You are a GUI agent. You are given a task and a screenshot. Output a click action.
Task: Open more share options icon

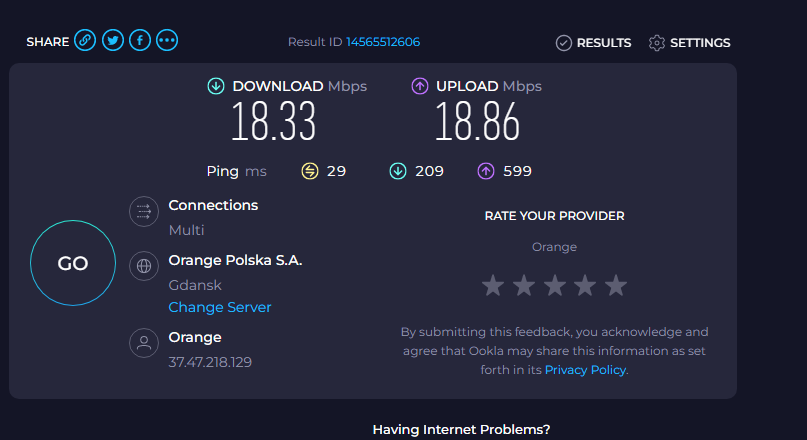[167, 41]
